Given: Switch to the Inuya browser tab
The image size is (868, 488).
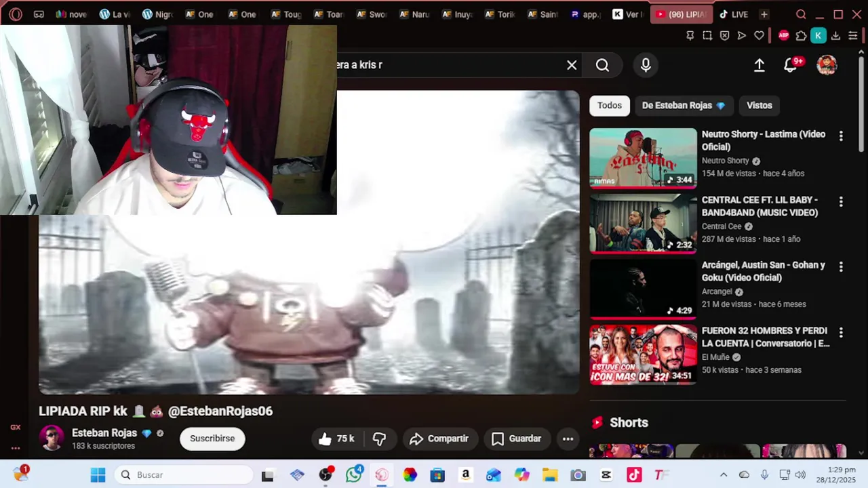Looking at the screenshot, I should coord(458,14).
